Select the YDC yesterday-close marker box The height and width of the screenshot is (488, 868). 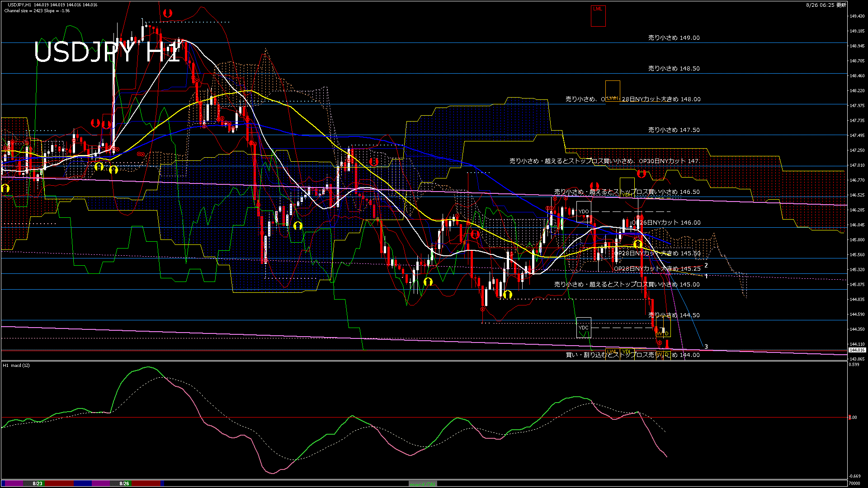tap(584, 328)
